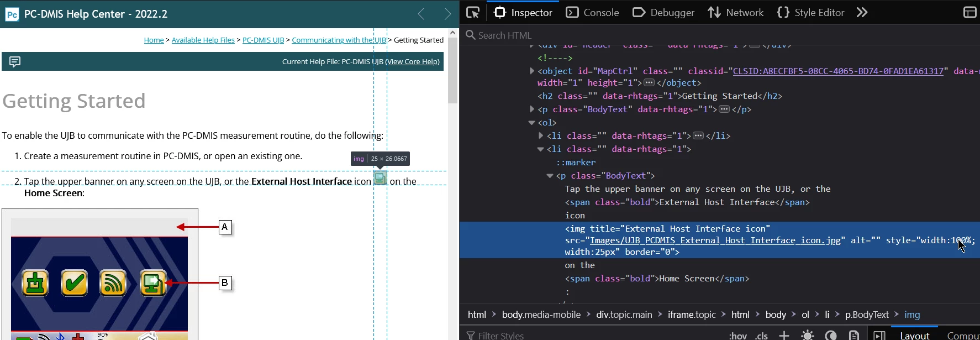The width and height of the screenshot is (980, 340).
Task: Toggle :hov pseudo-class panel
Action: coord(738,336)
